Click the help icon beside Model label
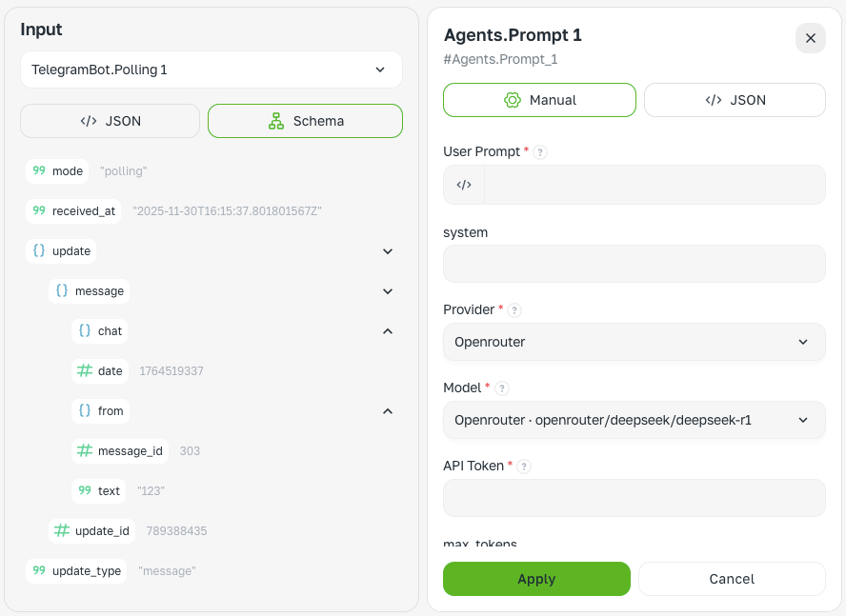 click(x=502, y=388)
